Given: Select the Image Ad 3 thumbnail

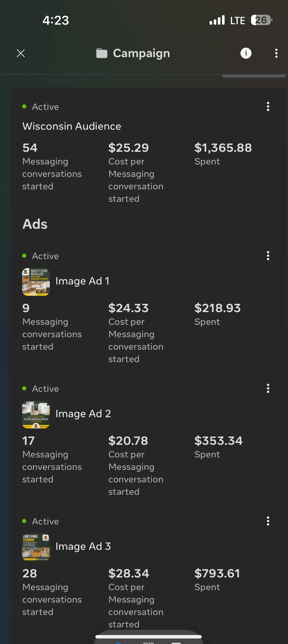Looking at the screenshot, I should pyautogui.click(x=36, y=547).
